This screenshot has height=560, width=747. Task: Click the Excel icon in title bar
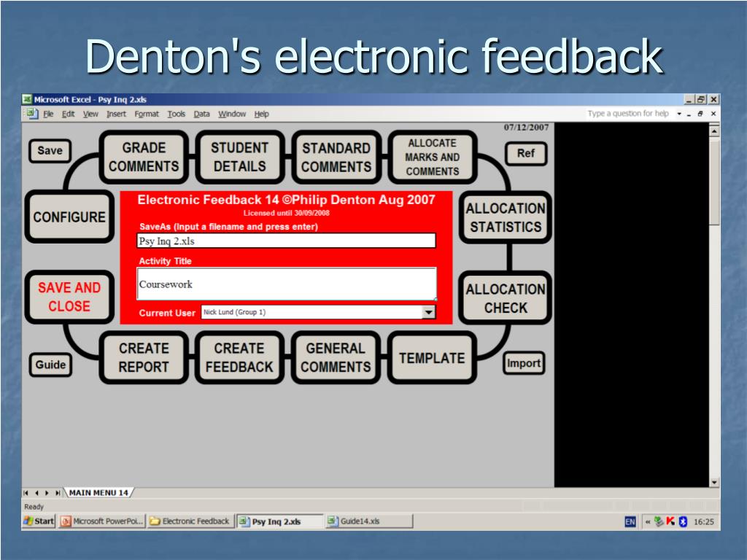click(x=27, y=99)
